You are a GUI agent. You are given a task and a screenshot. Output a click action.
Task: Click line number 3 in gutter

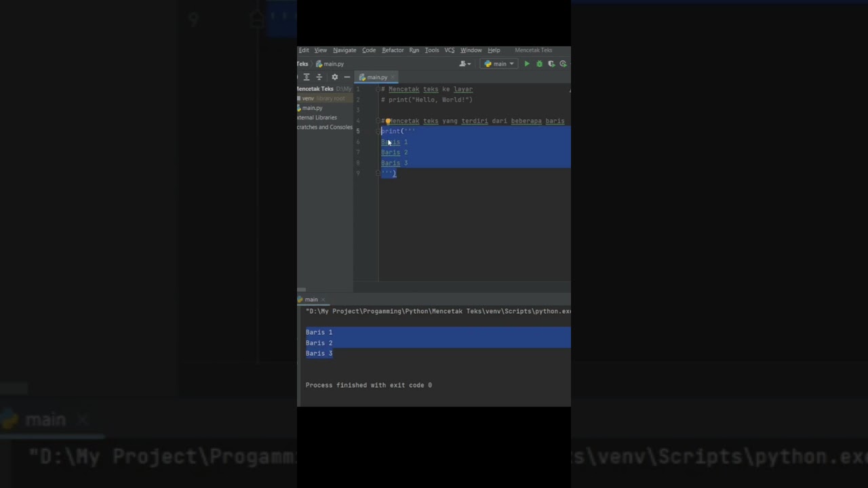358,110
